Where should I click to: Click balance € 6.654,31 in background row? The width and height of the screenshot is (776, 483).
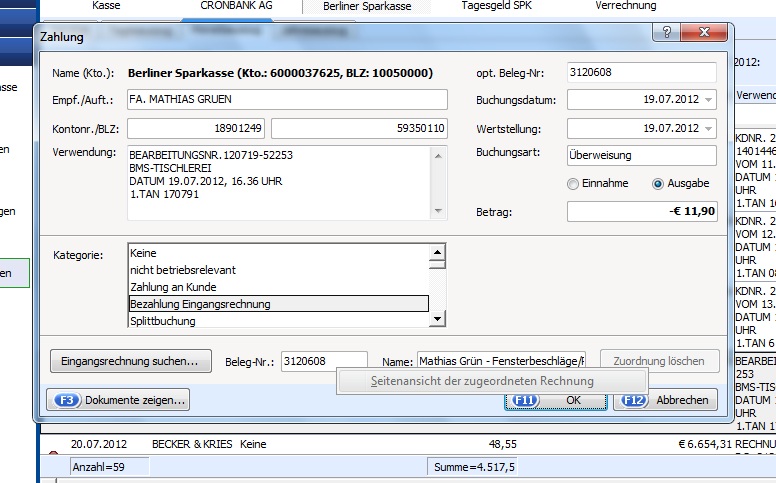coord(704,444)
